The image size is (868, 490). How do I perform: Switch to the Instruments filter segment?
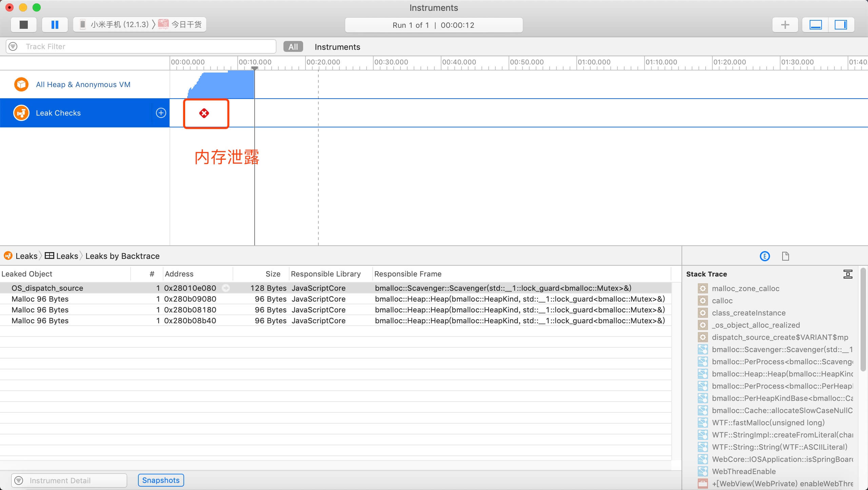coord(337,47)
